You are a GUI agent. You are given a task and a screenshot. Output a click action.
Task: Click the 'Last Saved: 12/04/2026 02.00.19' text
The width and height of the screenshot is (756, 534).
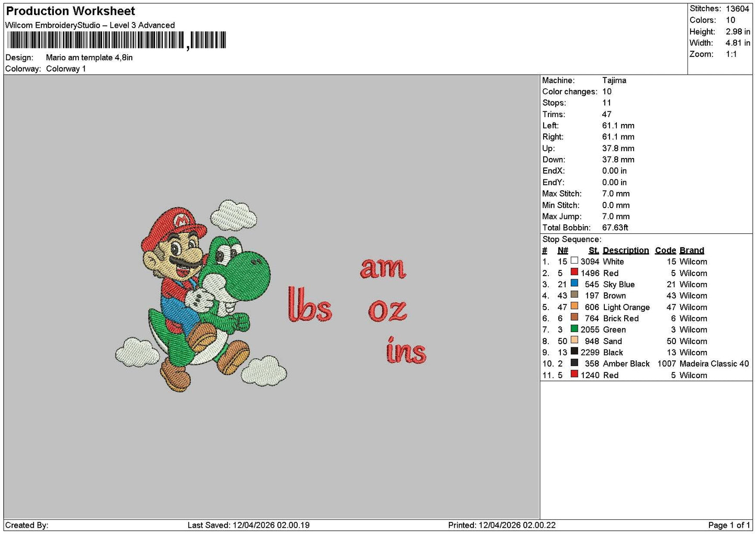pos(249,525)
